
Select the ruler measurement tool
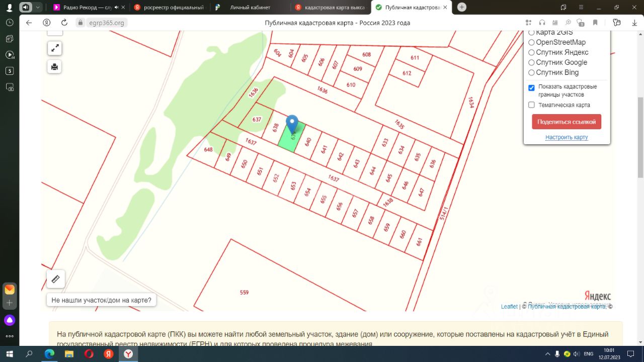(x=55, y=279)
